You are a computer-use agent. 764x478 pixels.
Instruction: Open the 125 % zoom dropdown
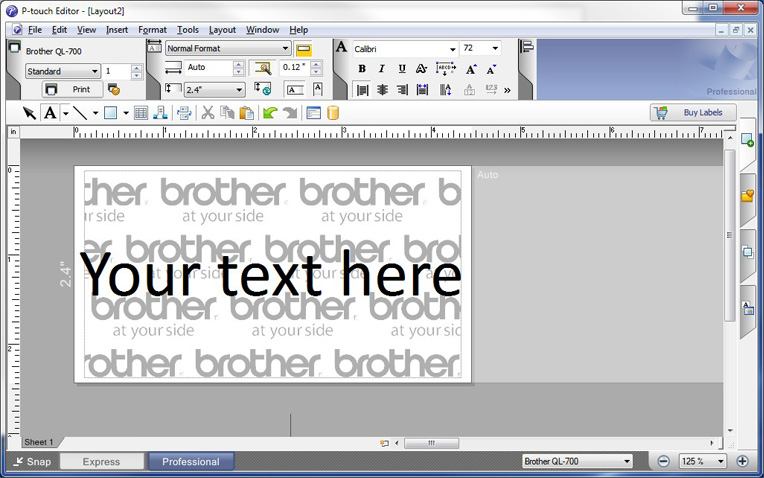(721, 461)
